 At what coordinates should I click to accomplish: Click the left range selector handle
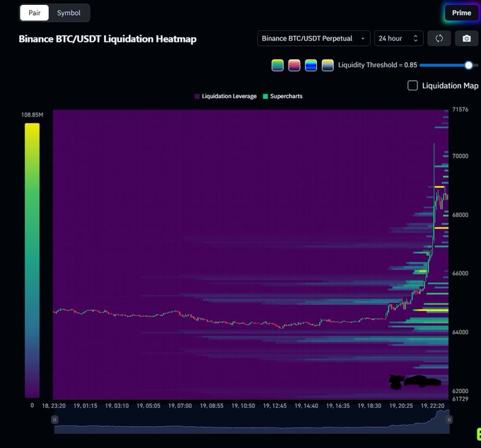54,420
